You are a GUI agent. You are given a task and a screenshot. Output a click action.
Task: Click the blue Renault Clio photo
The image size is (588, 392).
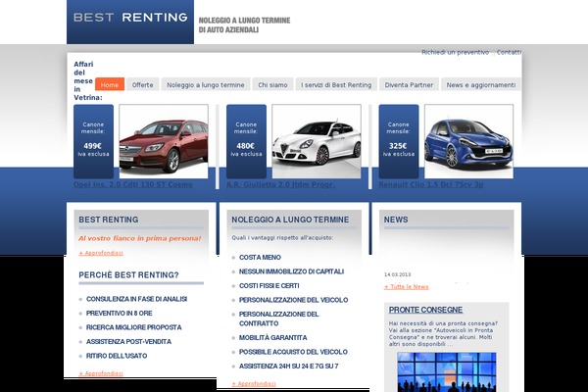(468, 141)
